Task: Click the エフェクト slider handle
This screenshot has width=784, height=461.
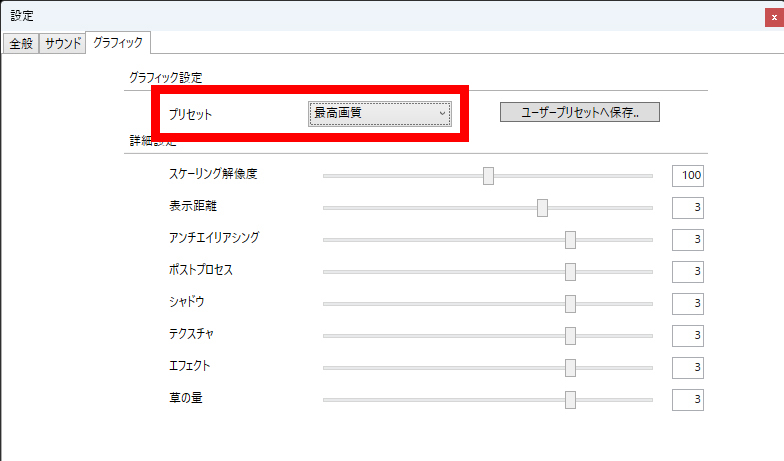Action: click(570, 368)
